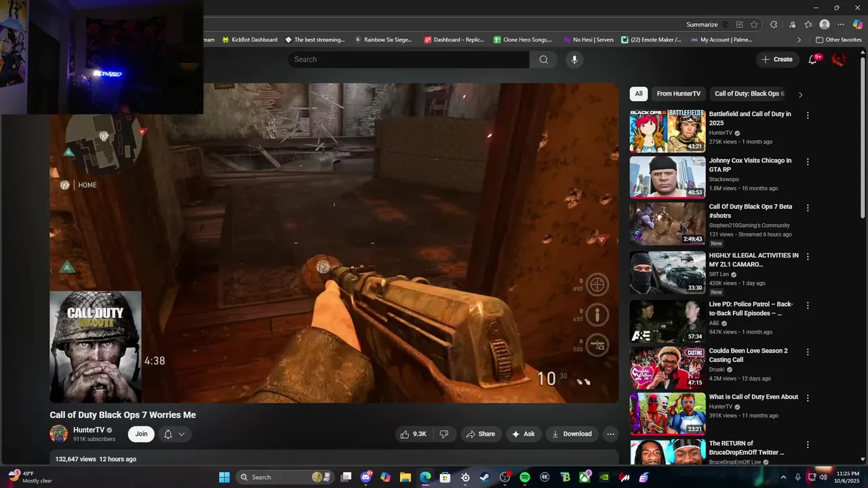
Task: Open Discord from the taskbar
Action: pyautogui.click(x=366, y=477)
